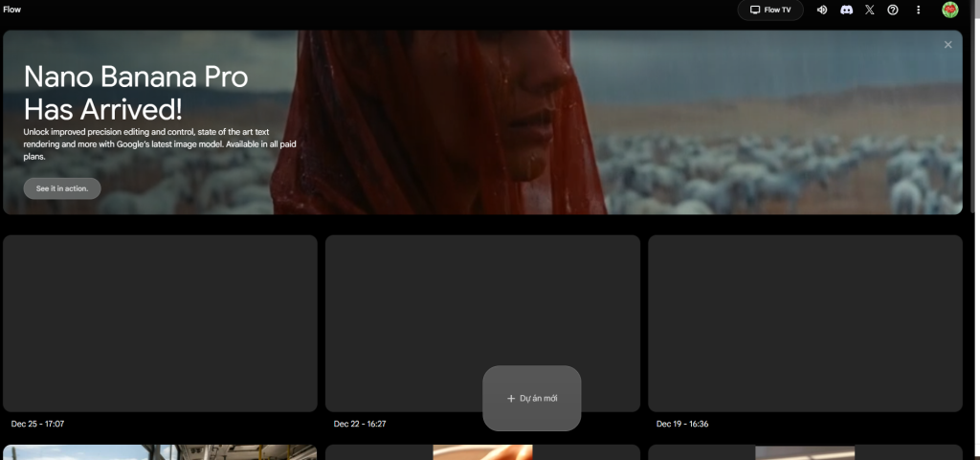
Task: Click the plus icon in Dự án mới
Action: tap(511, 398)
